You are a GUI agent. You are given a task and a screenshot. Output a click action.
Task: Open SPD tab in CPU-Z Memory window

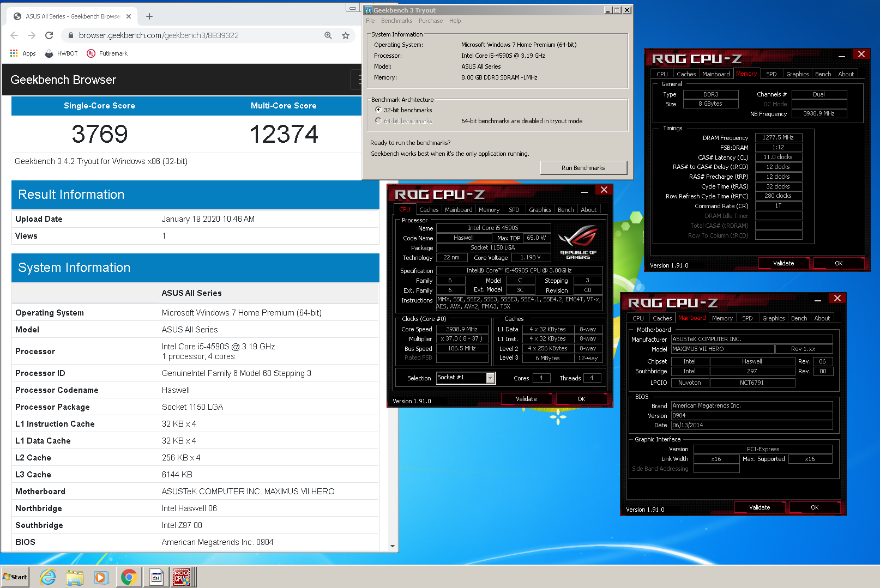(x=771, y=74)
